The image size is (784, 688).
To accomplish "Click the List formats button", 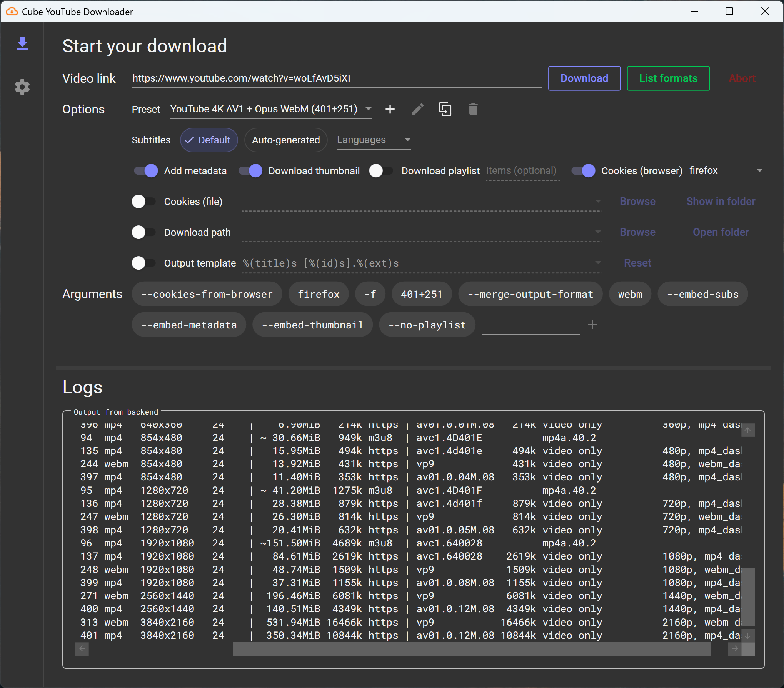I will point(668,78).
